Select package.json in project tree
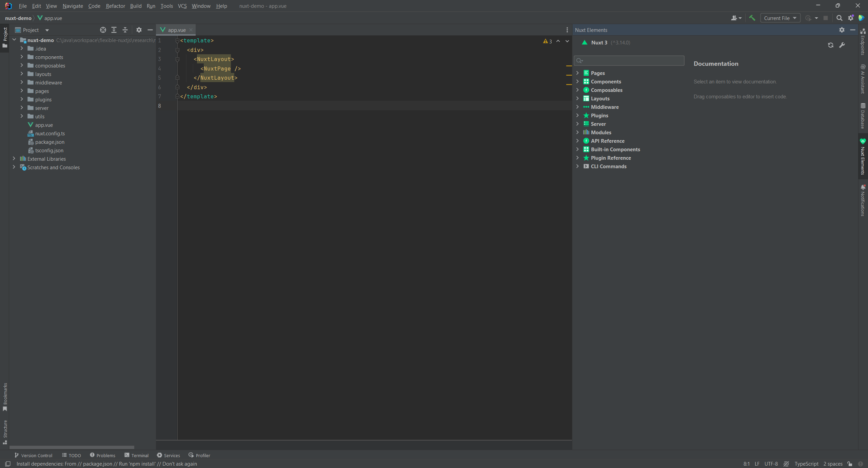The image size is (868, 468). (x=50, y=142)
